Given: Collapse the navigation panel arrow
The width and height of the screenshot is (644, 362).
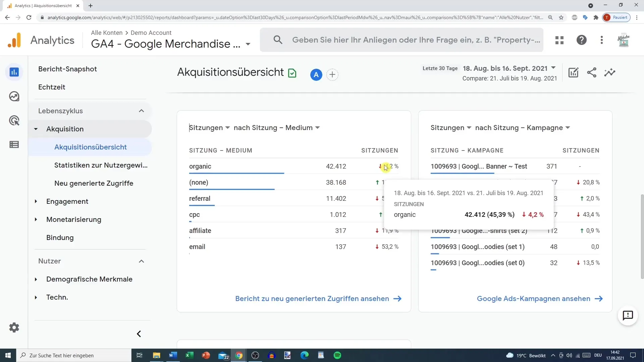Looking at the screenshot, I should (139, 334).
